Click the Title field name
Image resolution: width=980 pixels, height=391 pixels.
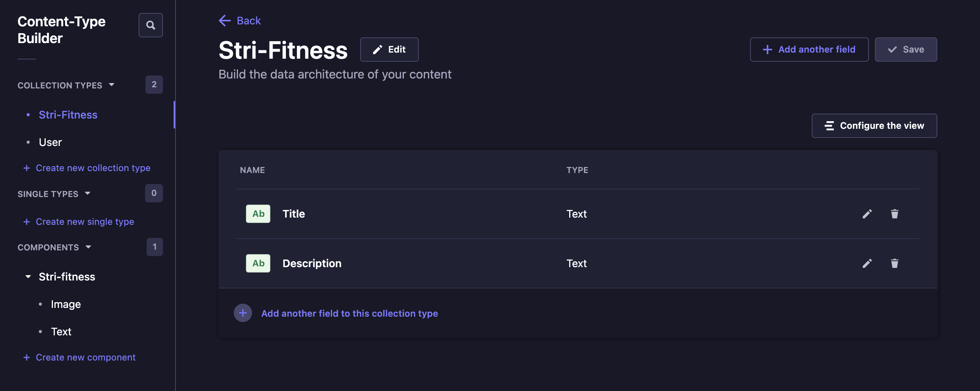[294, 214]
